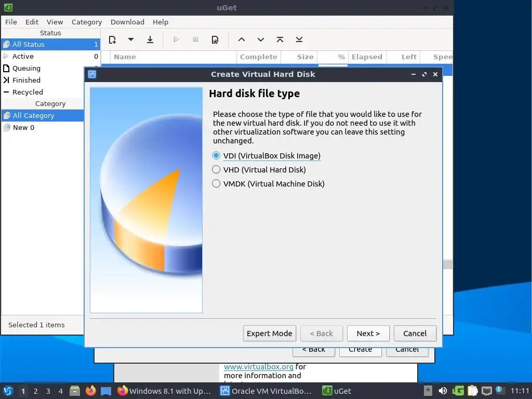Launch Firefox from the quick-launch icon
The image size is (532, 399).
90,391
